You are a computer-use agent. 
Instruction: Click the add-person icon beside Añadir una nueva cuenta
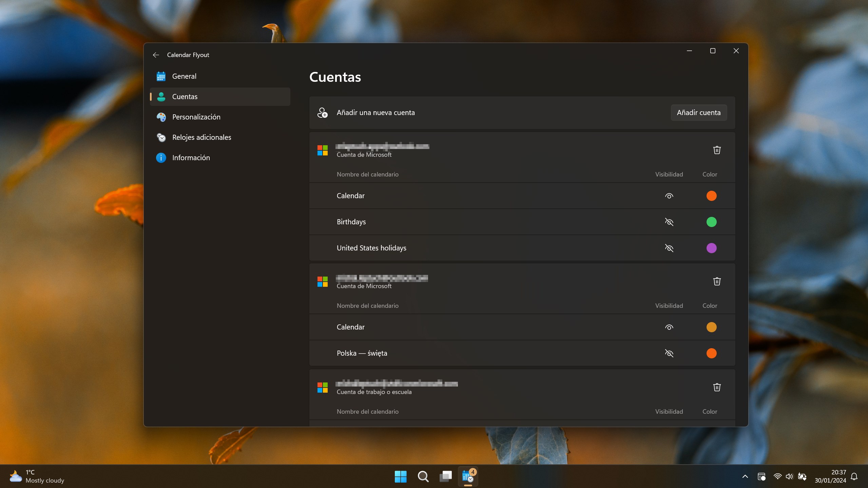tap(322, 113)
